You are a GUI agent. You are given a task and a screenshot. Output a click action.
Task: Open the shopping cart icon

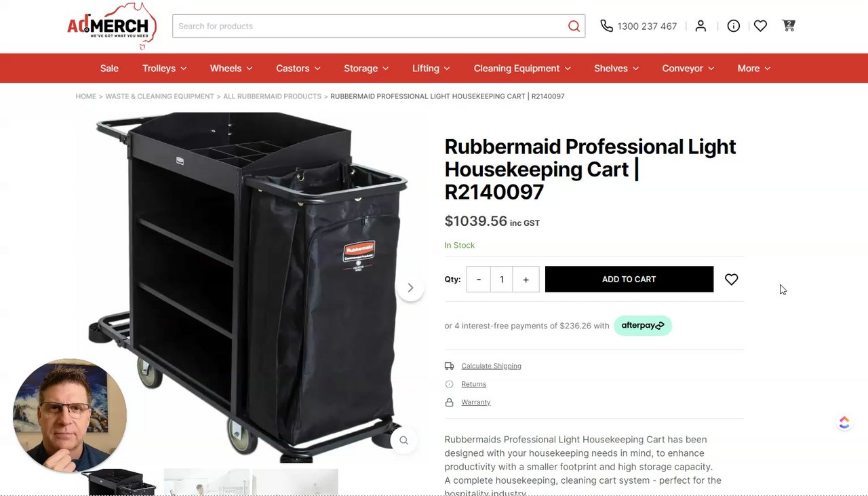click(788, 26)
